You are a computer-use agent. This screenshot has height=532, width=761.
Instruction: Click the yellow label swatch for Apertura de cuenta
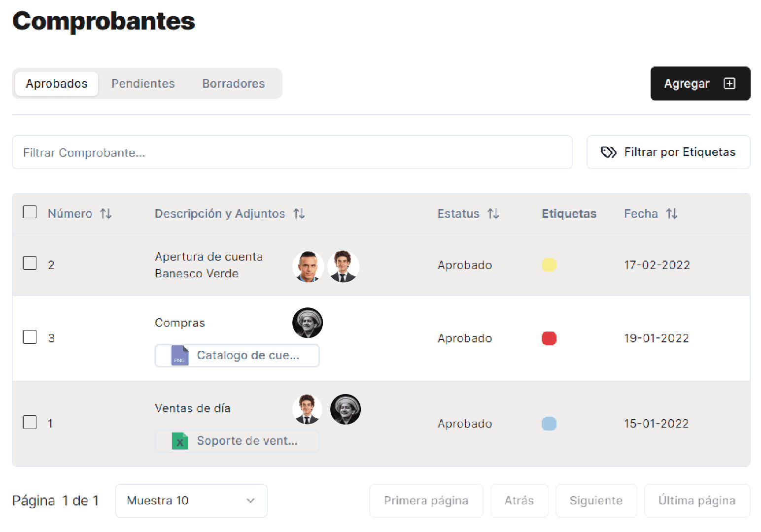(x=549, y=265)
